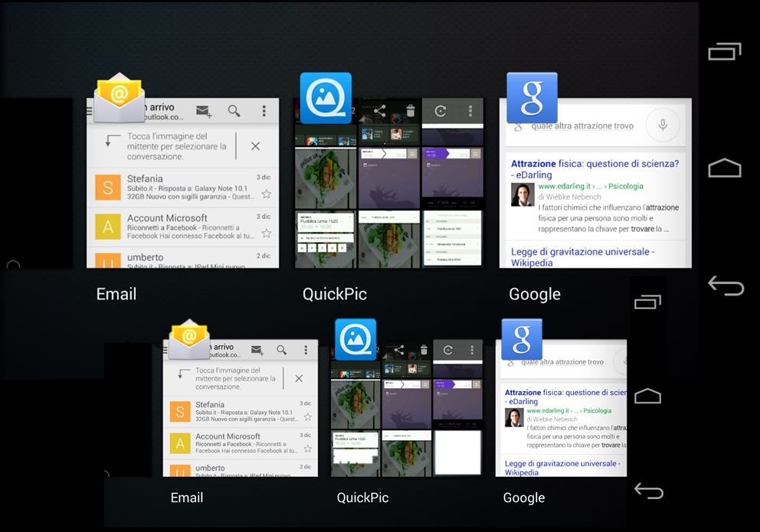This screenshot has height=532, width=760.
Task: Tap the Email envelope app icon in the larger upper recents
Action: tap(119, 97)
